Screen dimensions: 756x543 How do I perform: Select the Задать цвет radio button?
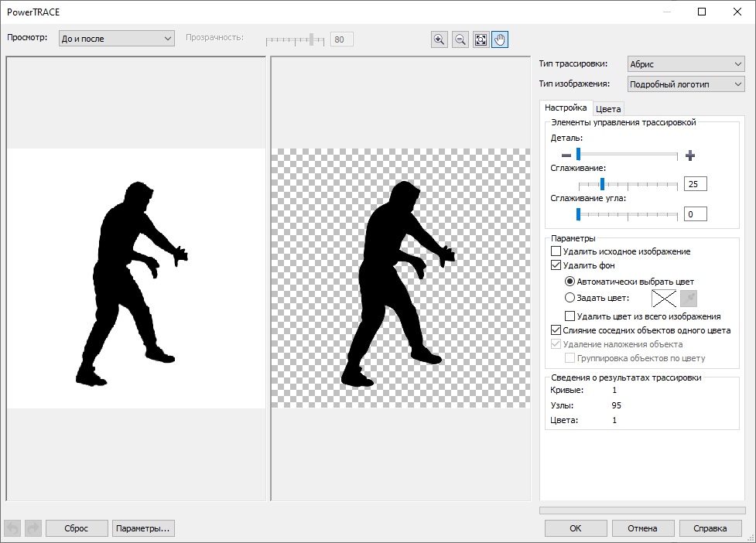(570, 298)
